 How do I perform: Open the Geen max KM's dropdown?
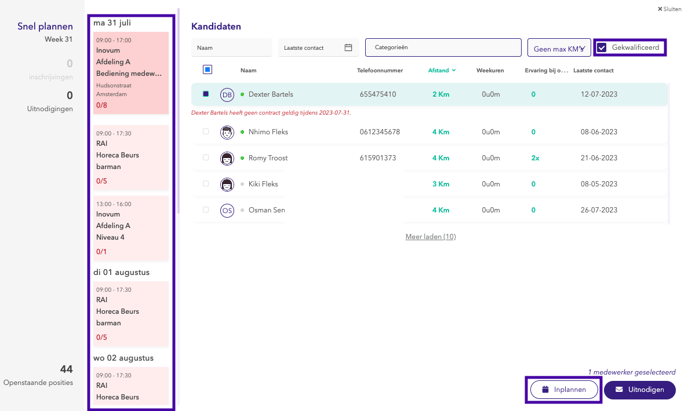pyautogui.click(x=559, y=48)
